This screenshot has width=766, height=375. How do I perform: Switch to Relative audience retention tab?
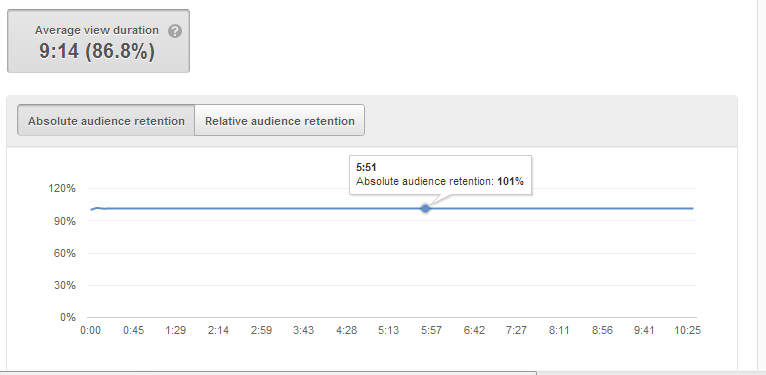279,121
